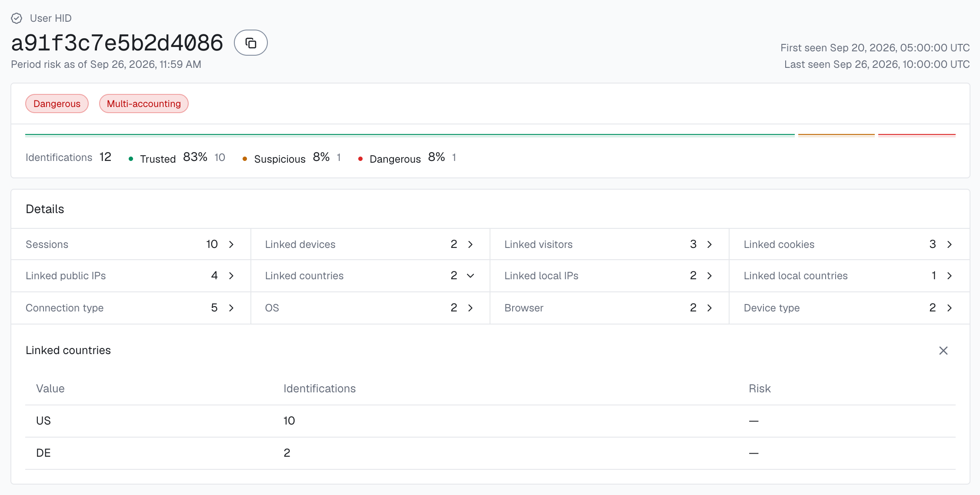Viewport: 980px width, 495px height.
Task: Expand the OS details row
Action: [x=370, y=308]
